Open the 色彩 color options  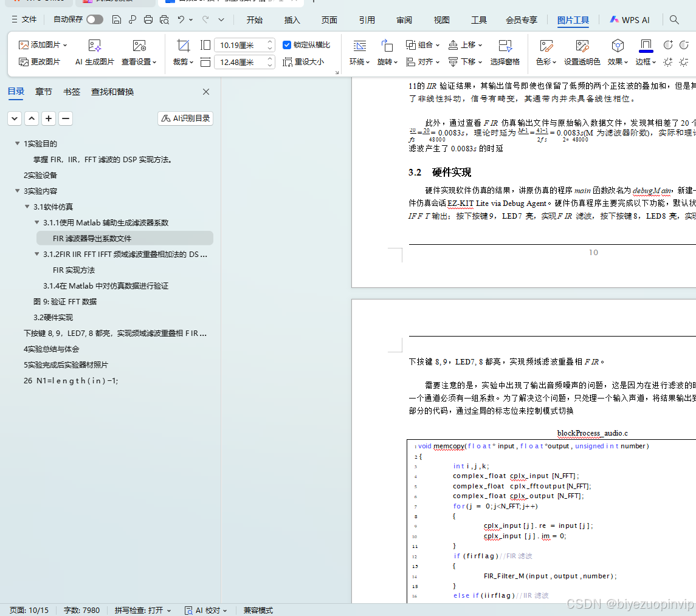(546, 53)
